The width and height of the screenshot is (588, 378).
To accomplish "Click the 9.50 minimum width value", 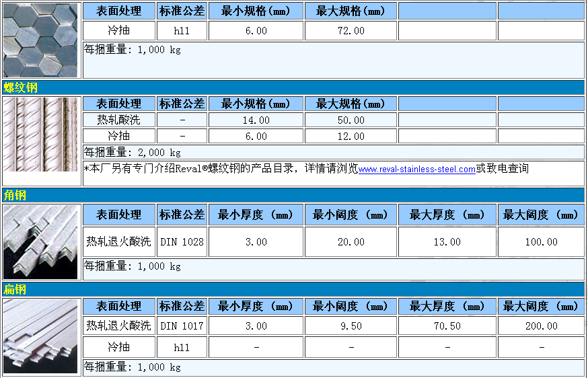I will pos(351,326).
